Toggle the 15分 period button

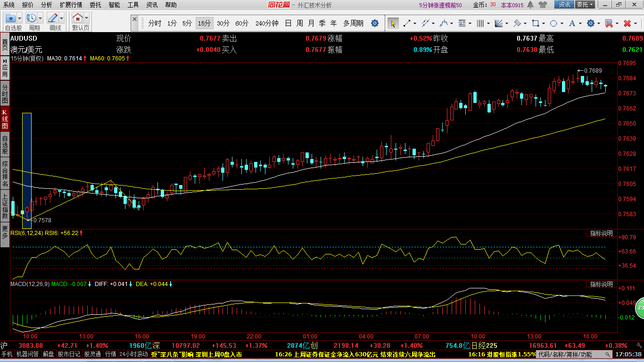pos(204,23)
